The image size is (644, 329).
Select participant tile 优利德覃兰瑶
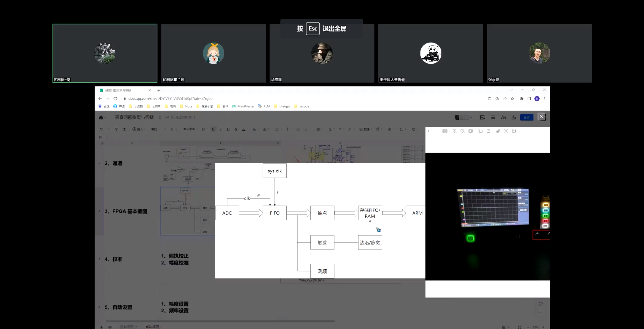point(213,53)
